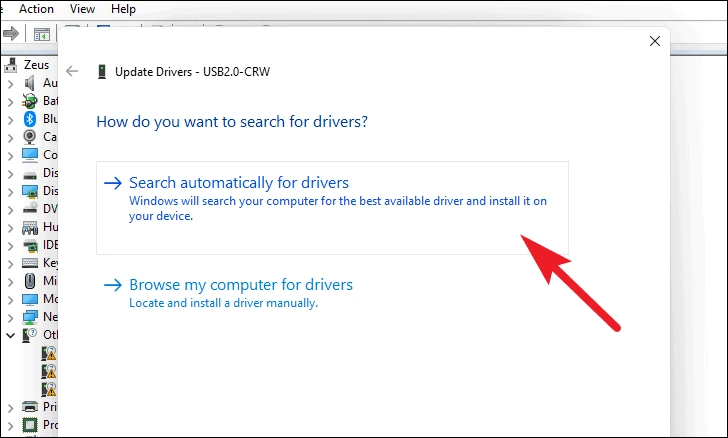Close the Update Drivers dialog
This screenshot has width=728, height=438.
[655, 41]
